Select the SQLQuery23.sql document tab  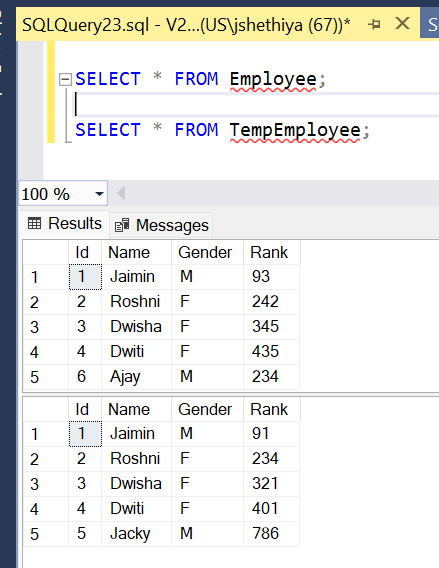point(186,25)
